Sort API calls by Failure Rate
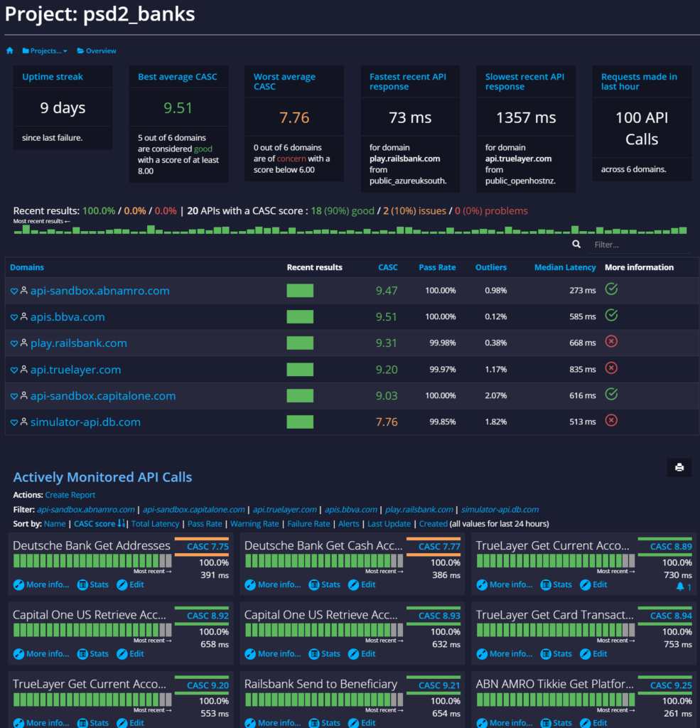The height and width of the screenshot is (728, 700). coord(308,524)
